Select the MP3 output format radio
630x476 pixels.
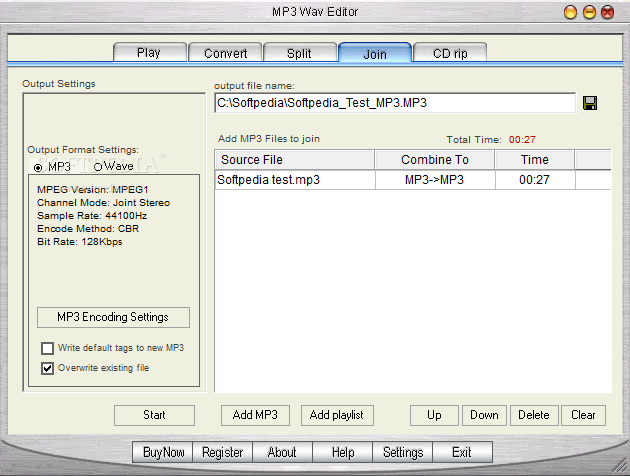(38, 168)
